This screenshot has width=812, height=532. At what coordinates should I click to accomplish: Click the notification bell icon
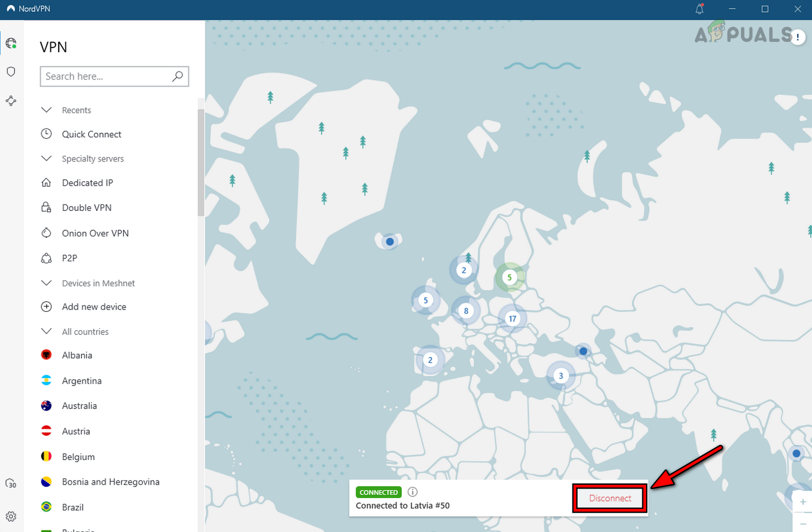(x=699, y=9)
